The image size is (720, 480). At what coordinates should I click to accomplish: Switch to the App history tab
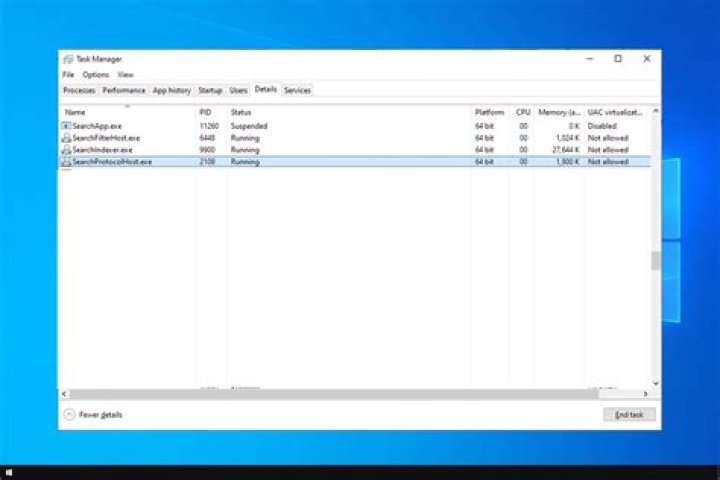click(172, 90)
